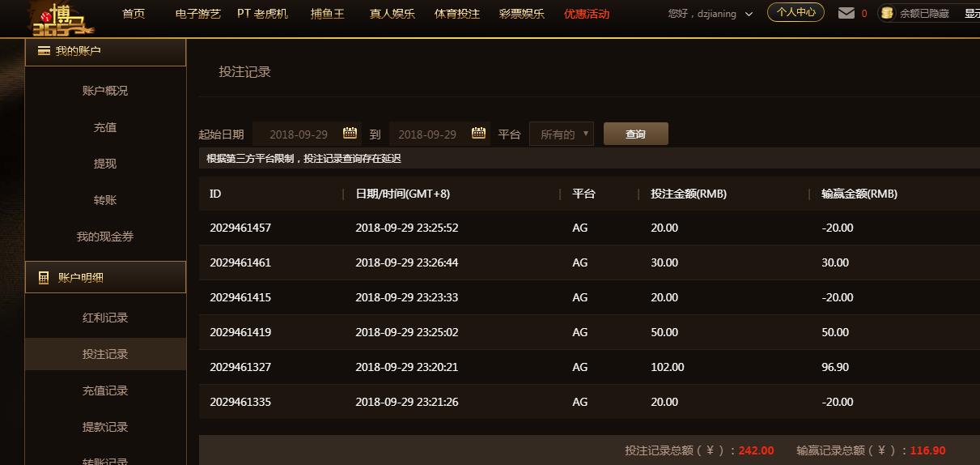Open calendar picker for end date

479,134
